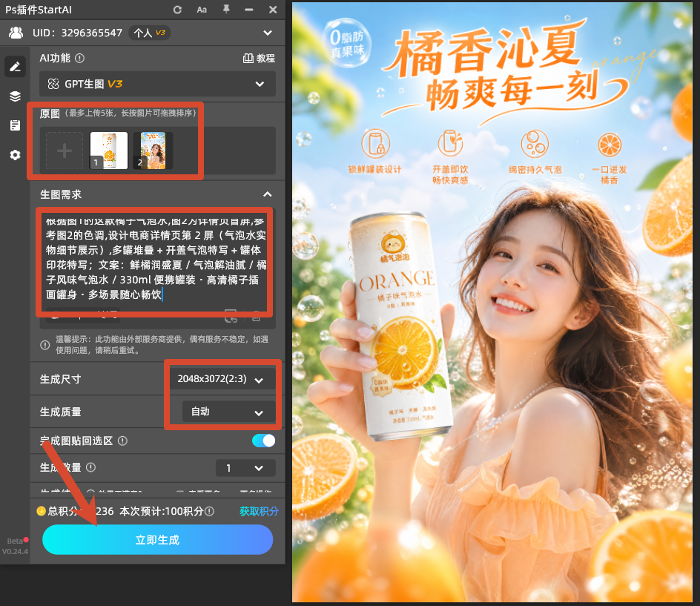Open the 生成尺寸 size dropdown
Viewport: 700px width, 606px height.
point(222,379)
